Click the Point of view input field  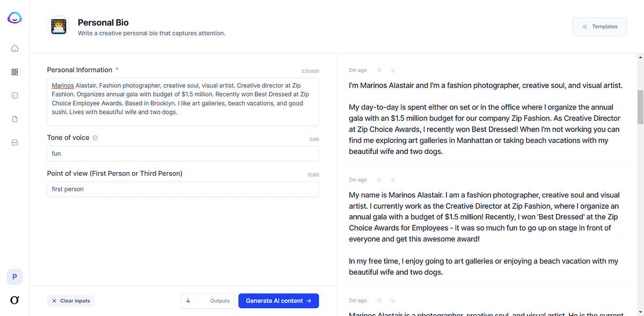[x=182, y=189]
